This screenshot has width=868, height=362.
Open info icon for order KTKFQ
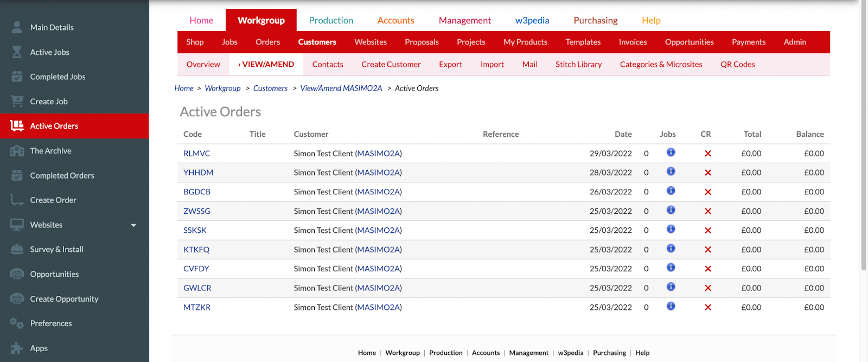671,248
